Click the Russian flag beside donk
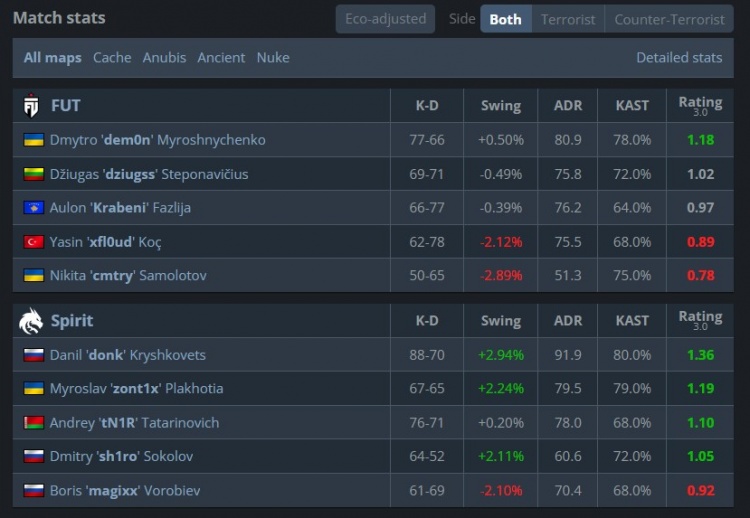The height and width of the screenshot is (518, 750). 33,355
